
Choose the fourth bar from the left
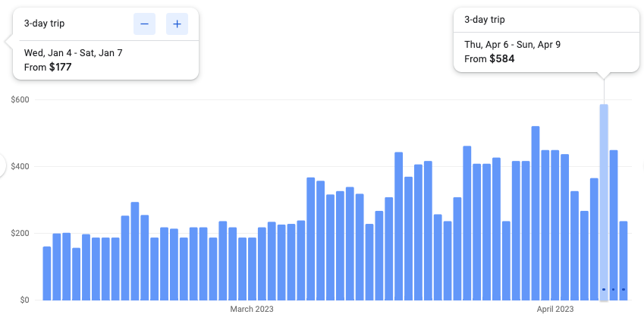[76, 273]
